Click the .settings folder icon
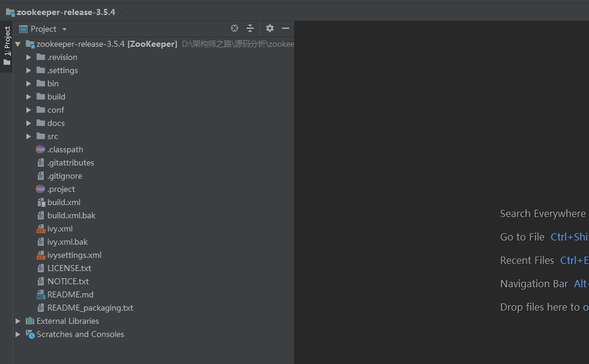The width and height of the screenshot is (589, 364). pos(41,70)
